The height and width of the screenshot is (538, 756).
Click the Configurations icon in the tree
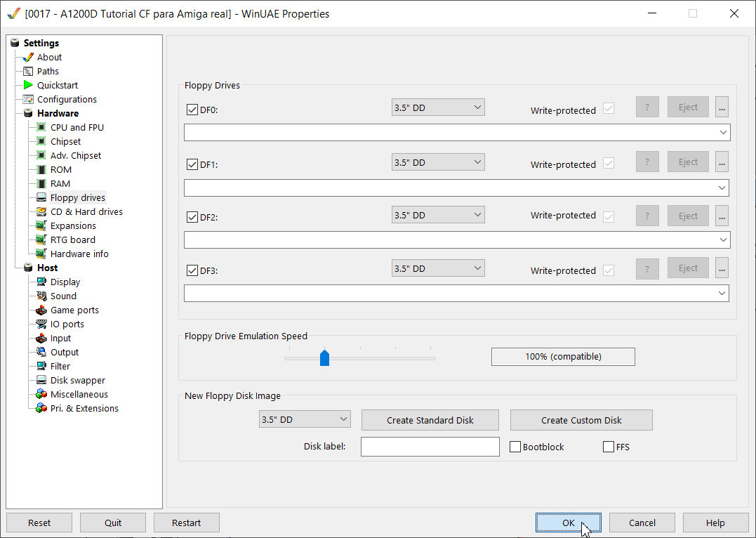coord(28,100)
